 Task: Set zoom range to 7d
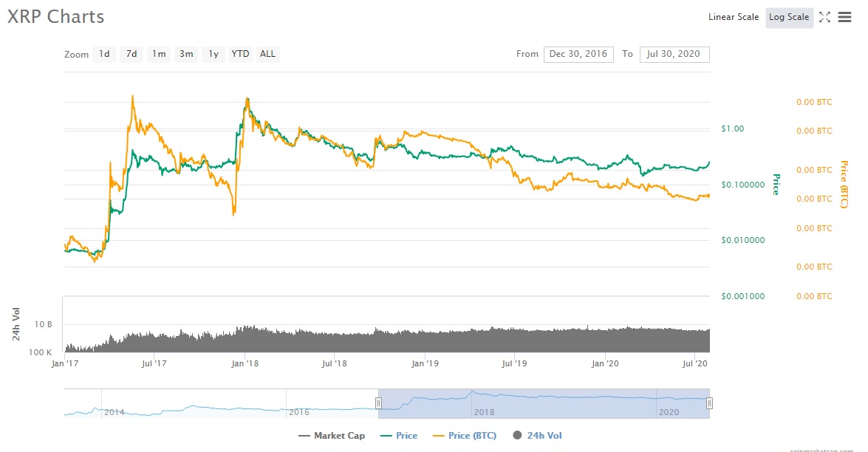[x=131, y=54]
